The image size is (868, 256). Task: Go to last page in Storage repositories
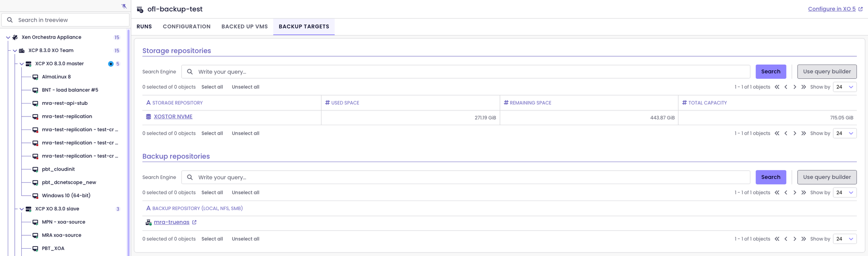point(803,87)
